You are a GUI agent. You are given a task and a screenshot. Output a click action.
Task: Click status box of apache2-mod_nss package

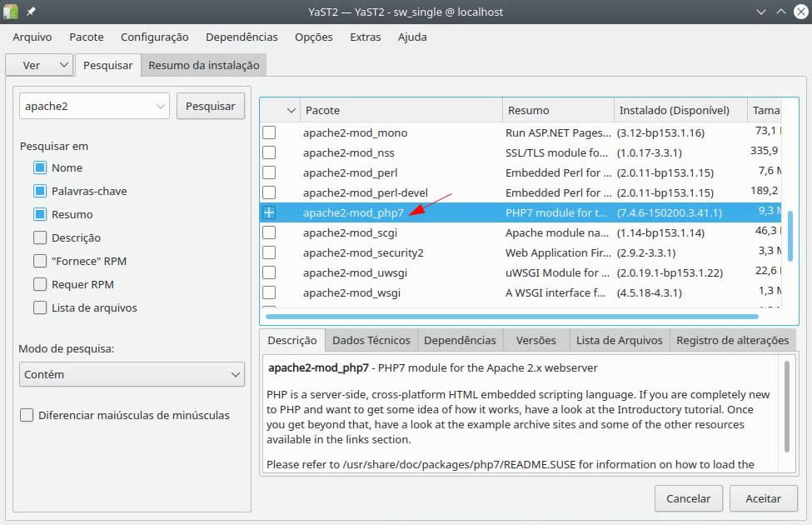(x=269, y=152)
